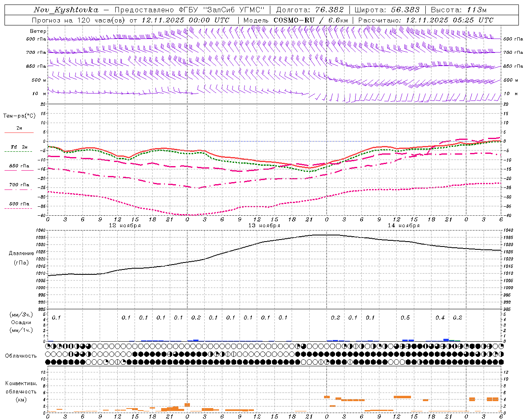Screen dimensions: 525x420
Task: Click the Осадки precipitation label
Action: tap(21, 322)
